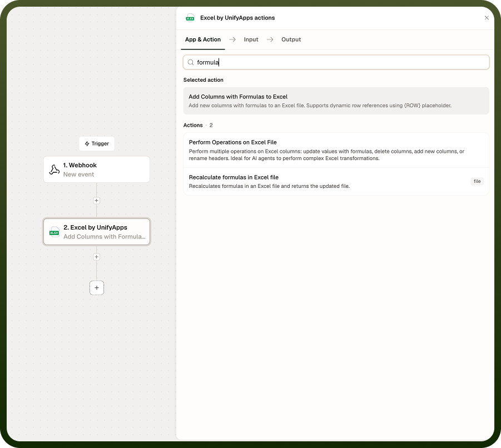Image resolution: width=501 pixels, height=448 pixels.
Task: Switch to the App & Action tab
Action: (x=203, y=39)
